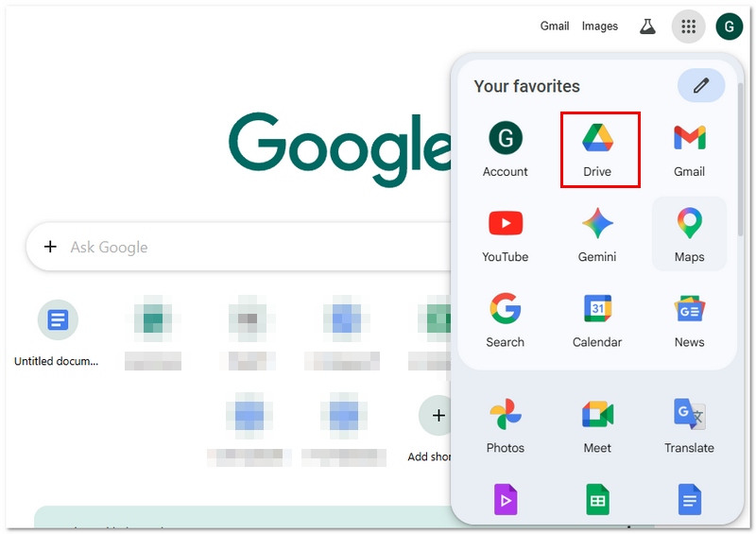This screenshot has height=534, width=756.
Task: Edit favorites with the pencil button
Action: pos(700,85)
